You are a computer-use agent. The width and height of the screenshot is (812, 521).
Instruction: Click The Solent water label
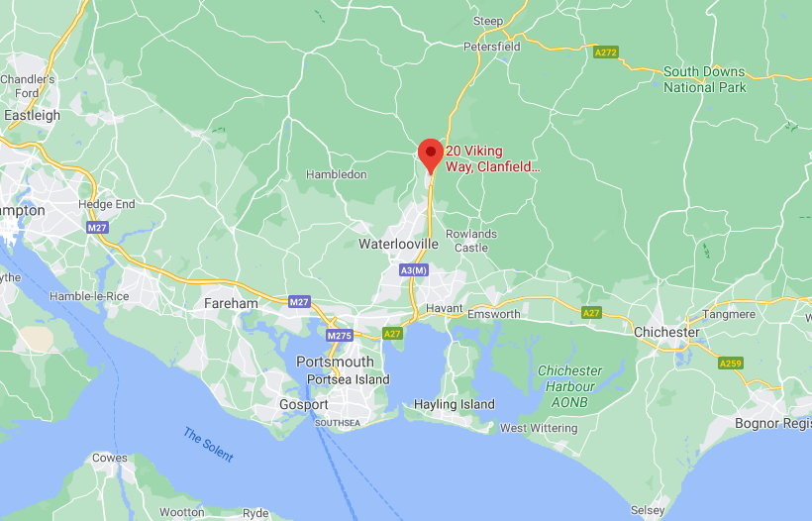pos(208,445)
